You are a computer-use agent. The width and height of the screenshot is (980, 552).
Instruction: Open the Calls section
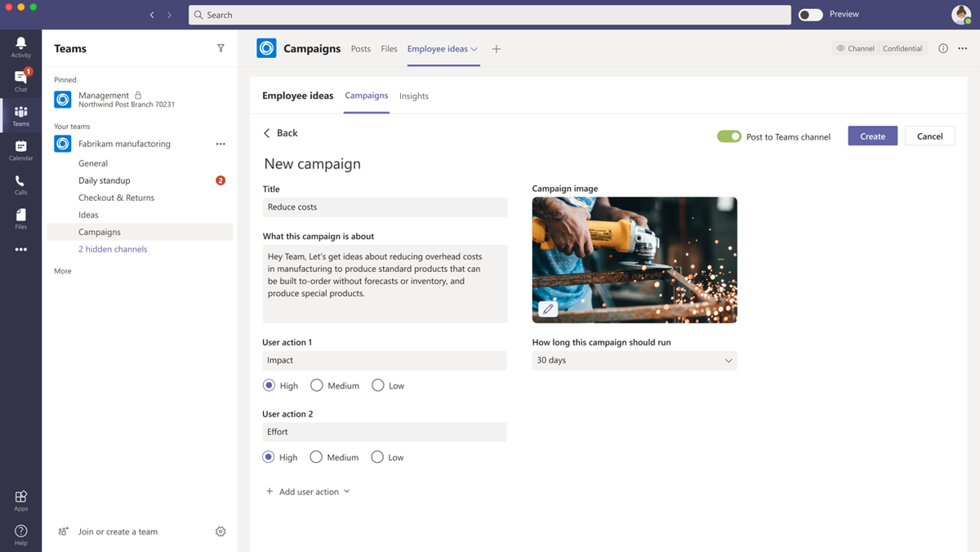tap(20, 183)
